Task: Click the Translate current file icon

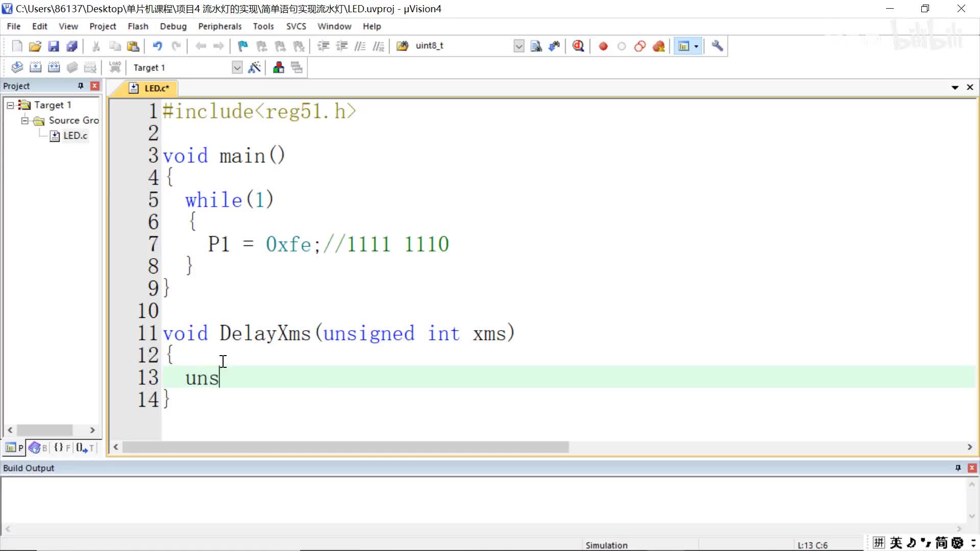Action: (17, 67)
